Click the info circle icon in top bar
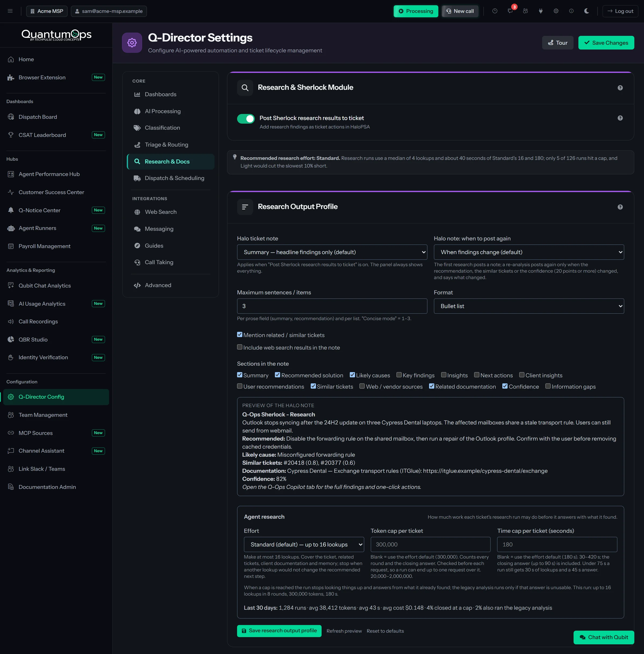Screen dimensions: 644x654 [x=571, y=11]
